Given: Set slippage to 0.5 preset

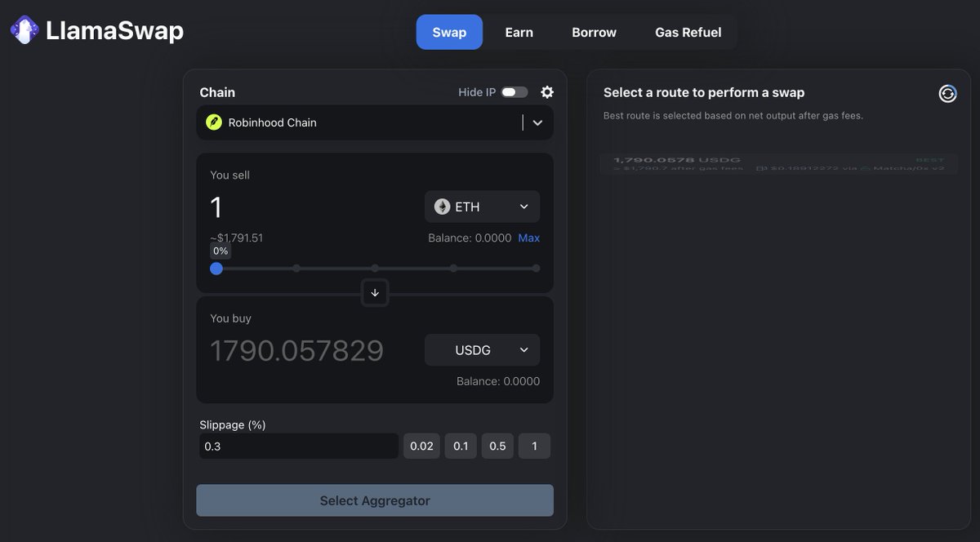Looking at the screenshot, I should point(497,446).
